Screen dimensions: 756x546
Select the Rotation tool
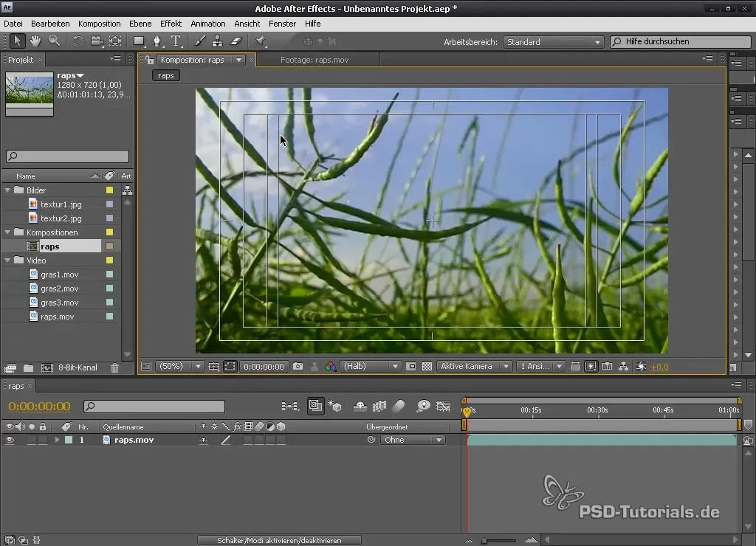(x=78, y=41)
